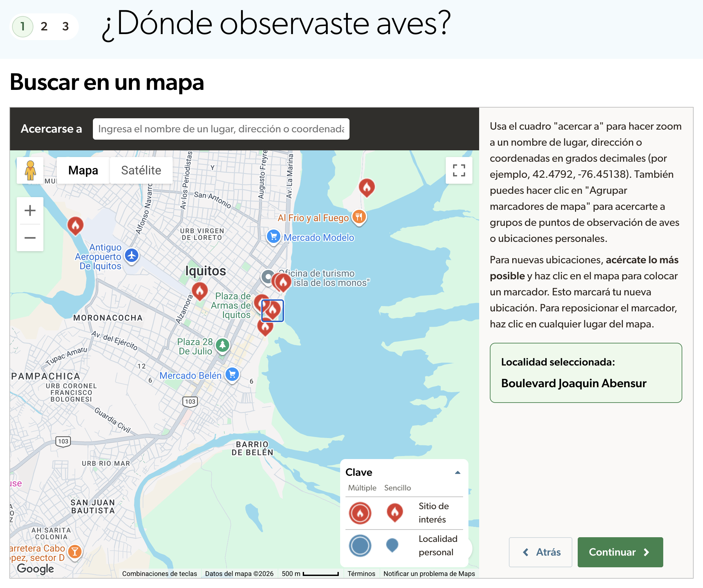This screenshot has width=703, height=588.
Task: Select hotspot marker by Oficina de turismo label
Action: (283, 282)
